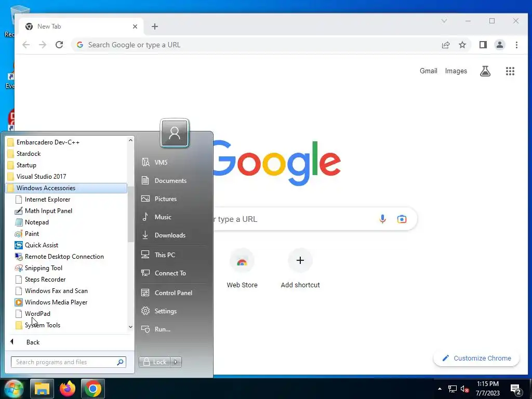Open the notification center icon
This screenshot has width=532, height=399.
515,389
